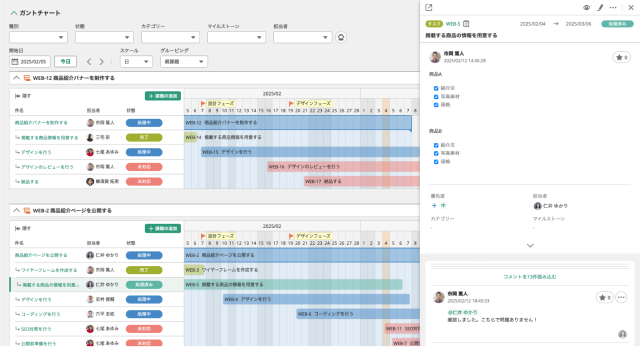Click assignee avatar in the WEB-17 納品する row
640x360 pixels.
point(90,182)
